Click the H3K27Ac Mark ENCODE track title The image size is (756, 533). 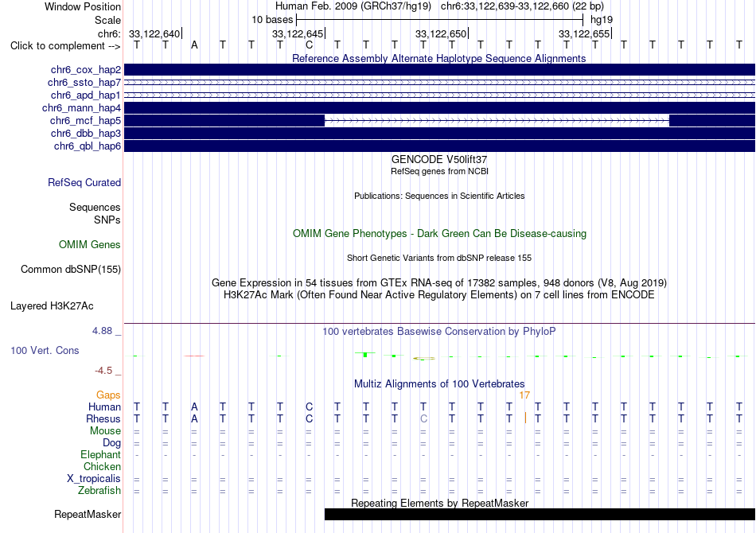tap(439, 294)
